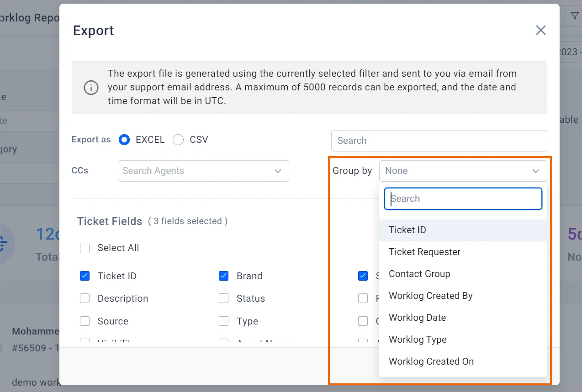Close the Export dialog with X icon
The width and height of the screenshot is (582, 392).
pyautogui.click(x=541, y=31)
